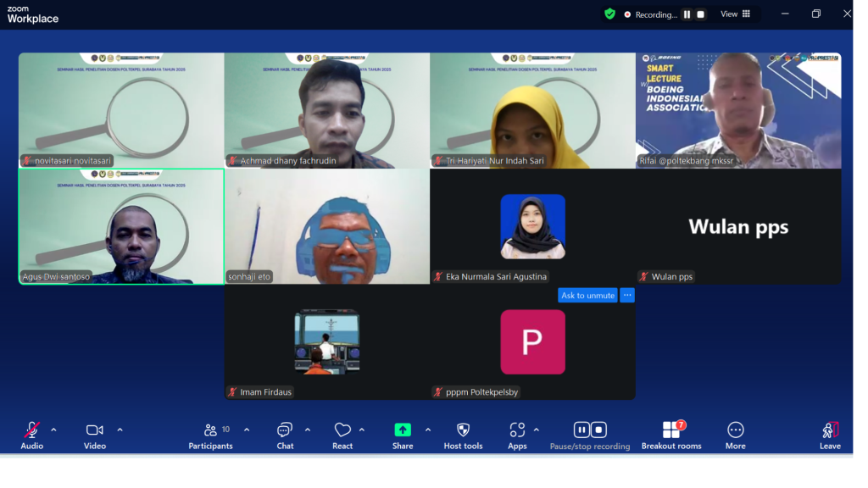Screen dimensions: 868x488
Task: Expand video settings arrow next to Video
Action: coord(120,430)
